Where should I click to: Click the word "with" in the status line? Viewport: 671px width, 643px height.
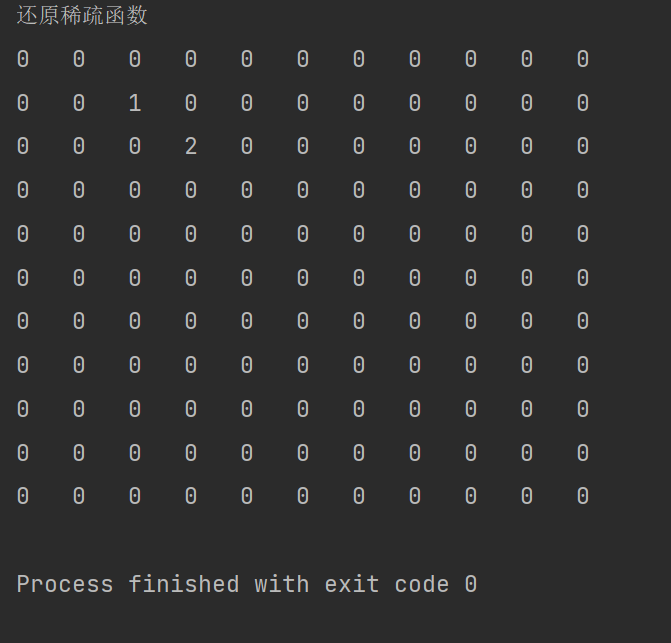pyautogui.click(x=282, y=584)
